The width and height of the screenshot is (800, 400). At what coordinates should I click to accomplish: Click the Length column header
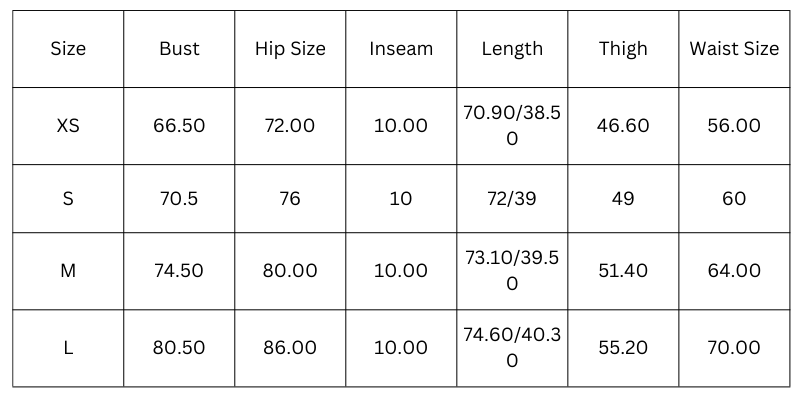pyautogui.click(x=512, y=49)
